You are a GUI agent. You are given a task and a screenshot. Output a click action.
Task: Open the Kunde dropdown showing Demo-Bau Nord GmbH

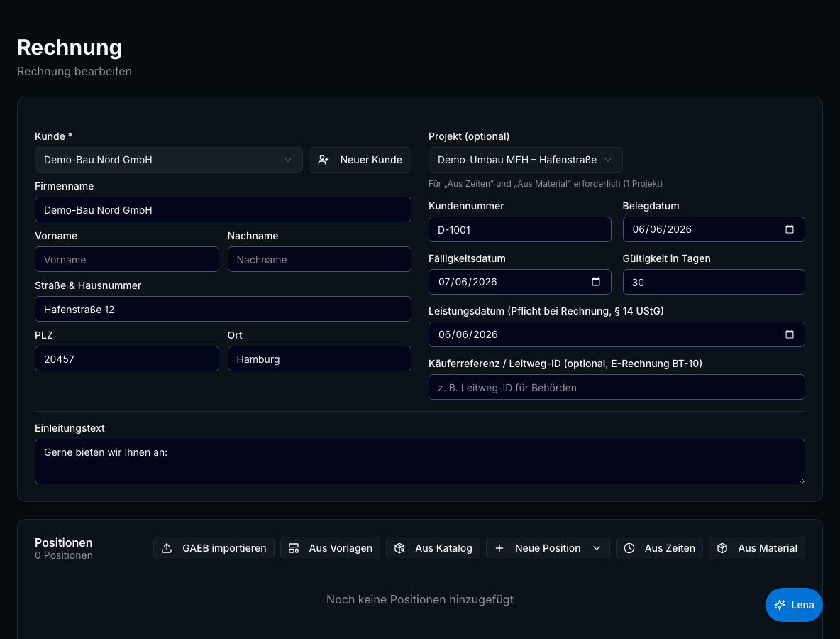click(168, 160)
